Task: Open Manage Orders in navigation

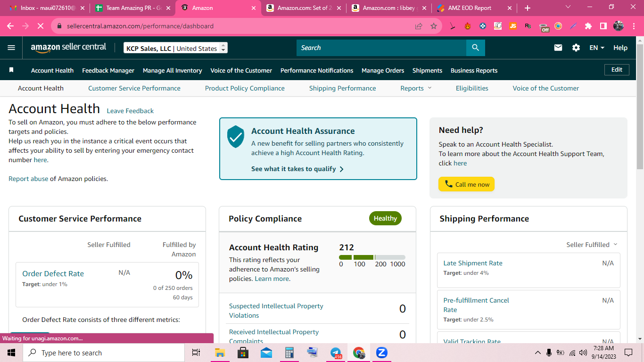Action: coord(383,70)
